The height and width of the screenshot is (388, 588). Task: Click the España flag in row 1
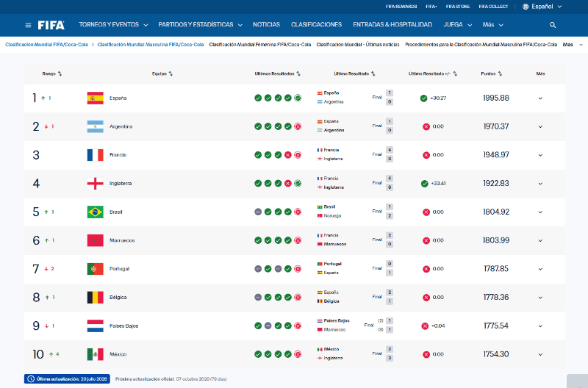click(x=96, y=98)
